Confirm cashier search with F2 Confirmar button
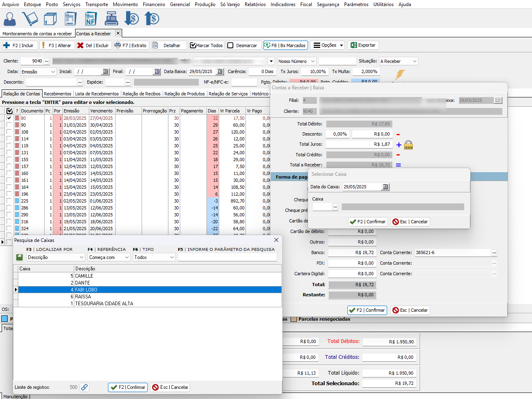This screenshot has height=399, width=532. click(127, 387)
